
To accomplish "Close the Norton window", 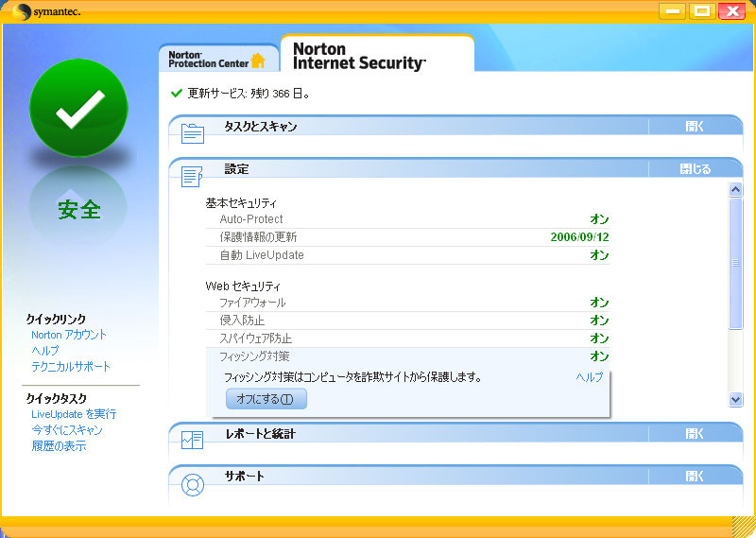I will click(x=731, y=11).
